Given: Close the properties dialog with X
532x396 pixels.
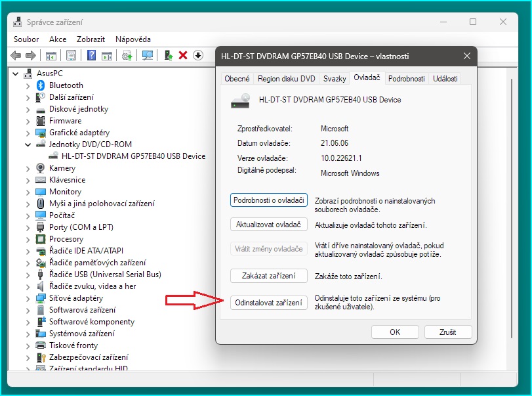Looking at the screenshot, I should click(467, 56).
